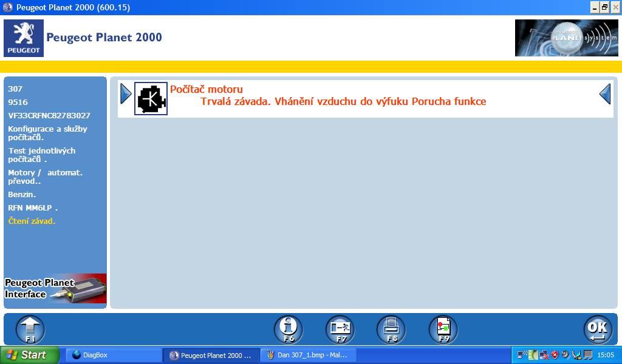This screenshot has height=364, width=622.
Task: Click the F1 up arrow back button
Action: pyautogui.click(x=30, y=329)
